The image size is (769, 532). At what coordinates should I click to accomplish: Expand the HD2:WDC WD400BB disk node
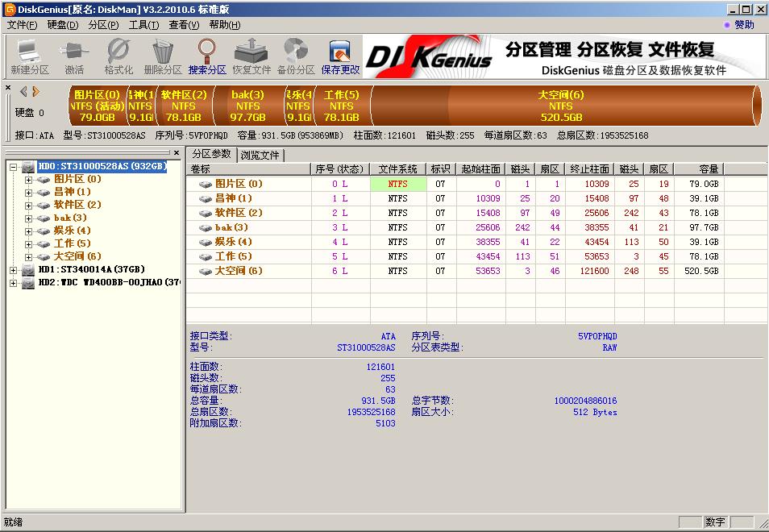tap(13, 283)
